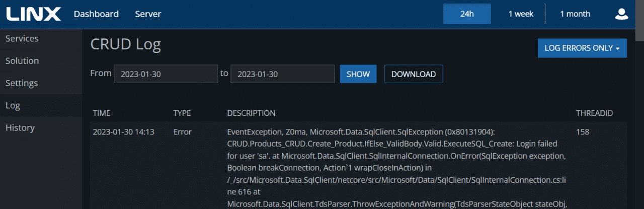The height and width of the screenshot is (209, 644).
Task: Open History in the sidebar
Action: coord(20,128)
